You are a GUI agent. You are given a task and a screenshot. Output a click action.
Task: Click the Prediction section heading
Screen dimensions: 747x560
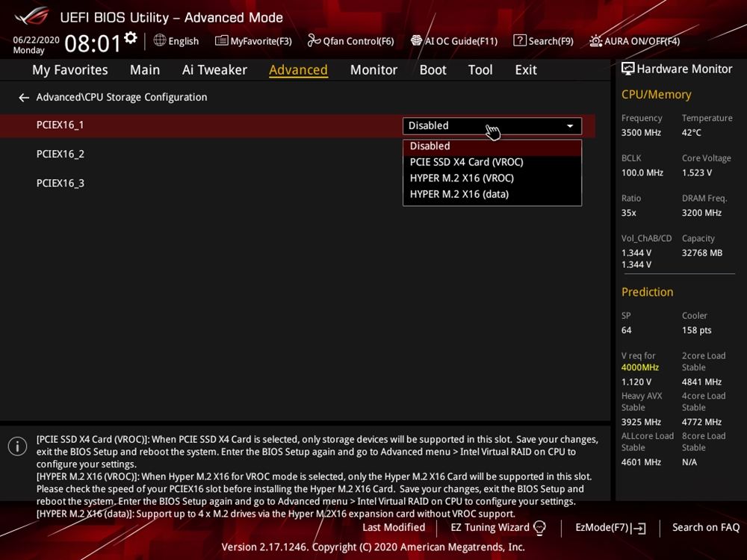pyautogui.click(x=647, y=292)
